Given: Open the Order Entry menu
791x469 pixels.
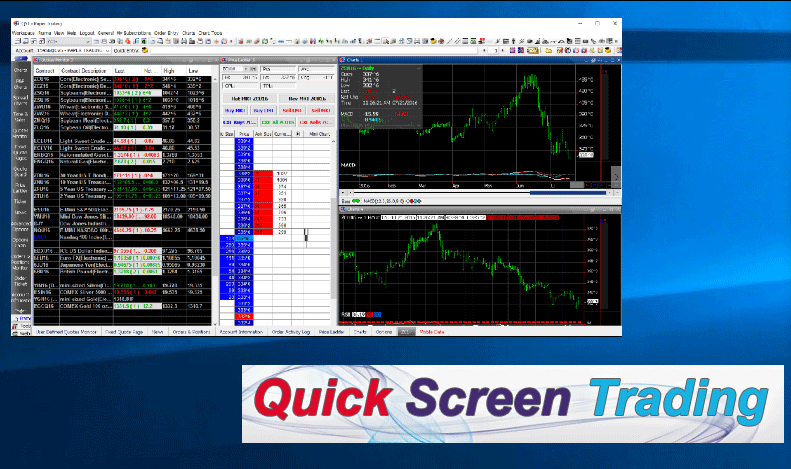Looking at the screenshot, I should point(167,32).
